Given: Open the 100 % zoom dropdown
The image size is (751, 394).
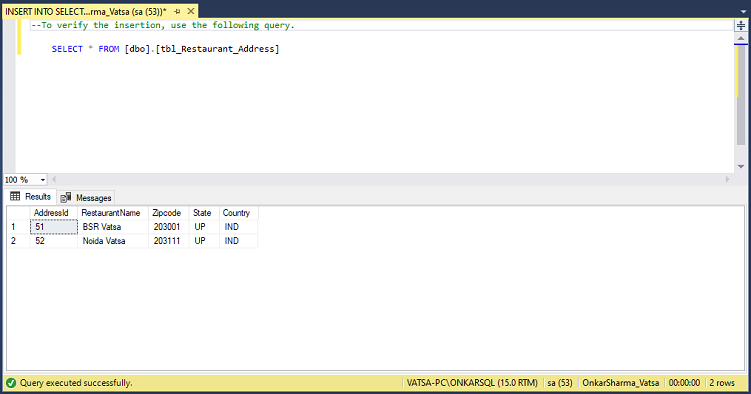Looking at the screenshot, I should (43, 180).
